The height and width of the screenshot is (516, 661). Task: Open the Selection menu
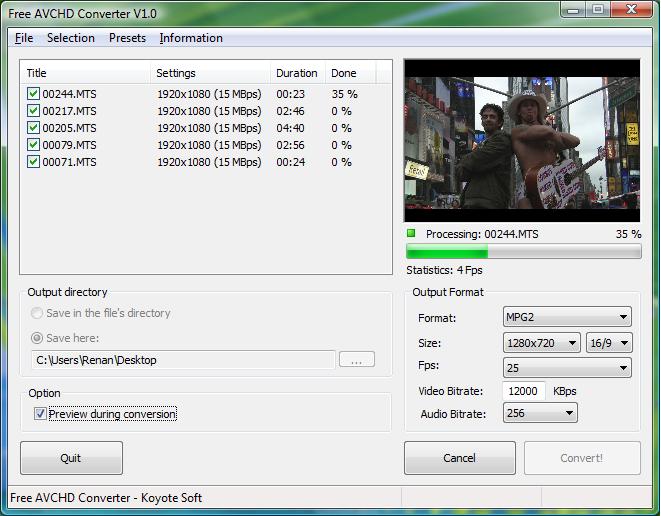71,38
